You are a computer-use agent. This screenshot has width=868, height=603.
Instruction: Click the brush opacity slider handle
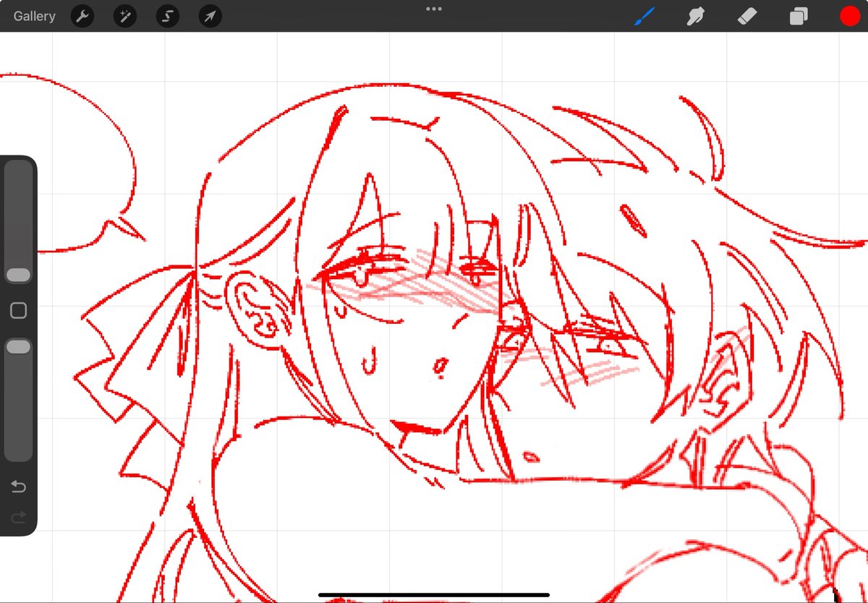18,347
